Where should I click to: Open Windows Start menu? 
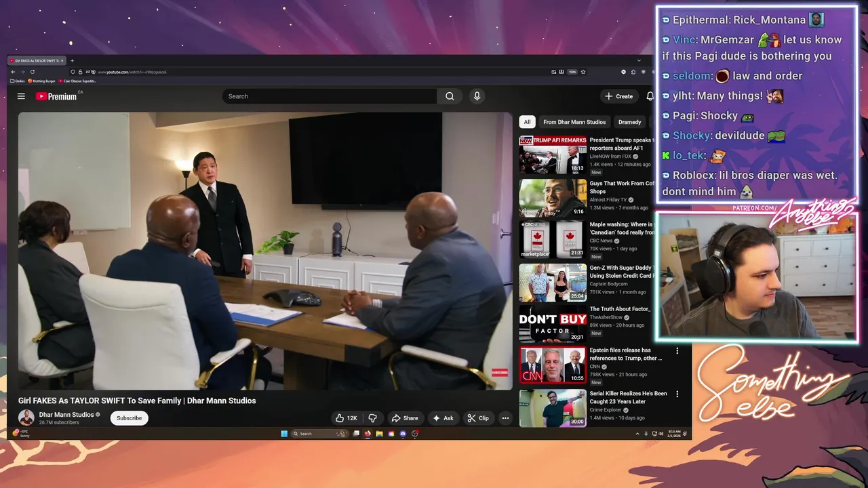point(284,434)
